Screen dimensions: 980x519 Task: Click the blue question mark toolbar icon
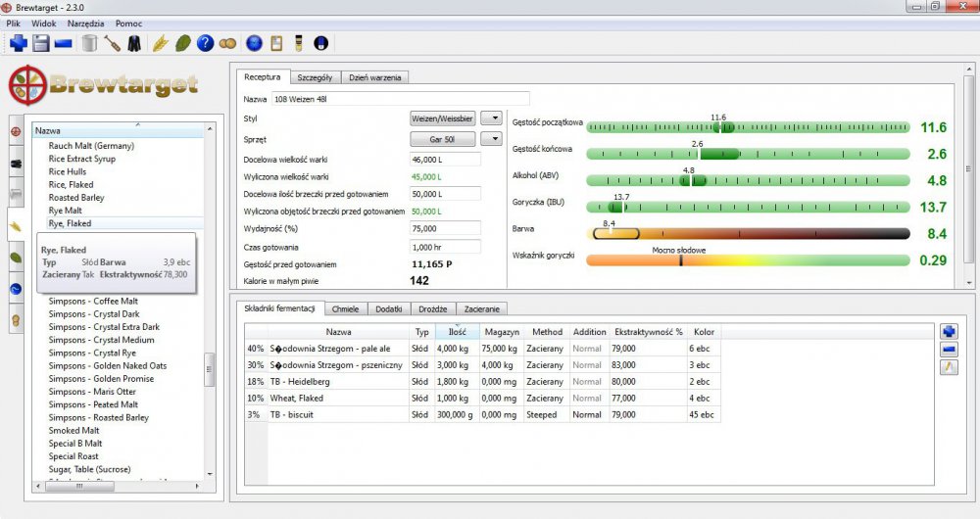[x=205, y=43]
